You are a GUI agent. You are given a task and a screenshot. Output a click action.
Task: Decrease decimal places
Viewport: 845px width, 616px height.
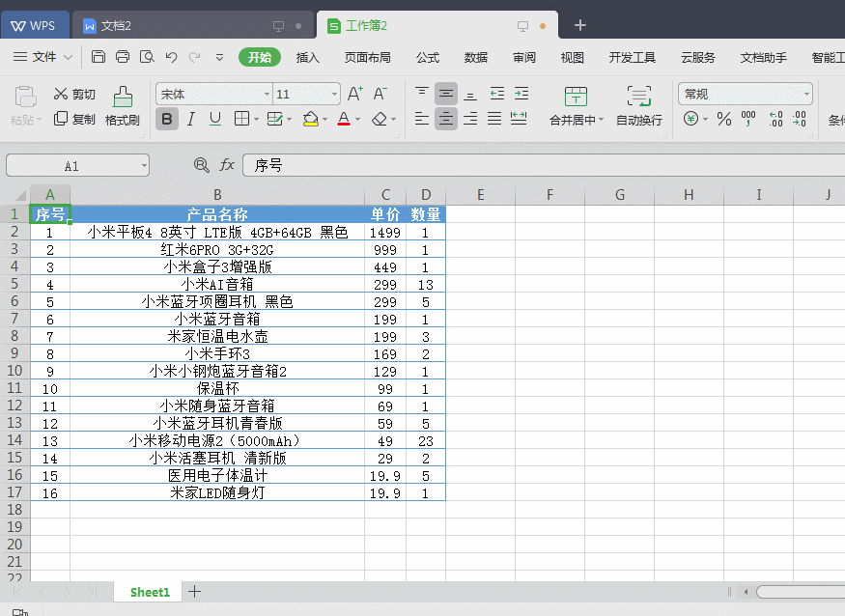(800, 119)
